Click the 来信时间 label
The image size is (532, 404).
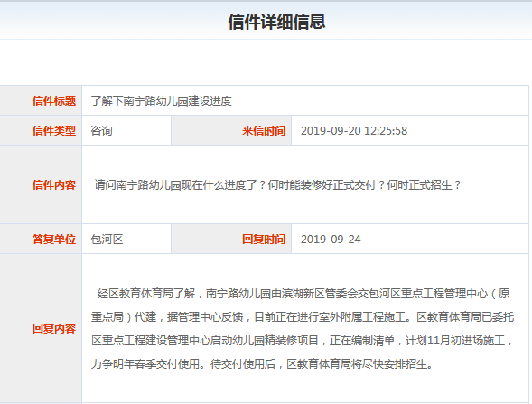click(x=264, y=131)
